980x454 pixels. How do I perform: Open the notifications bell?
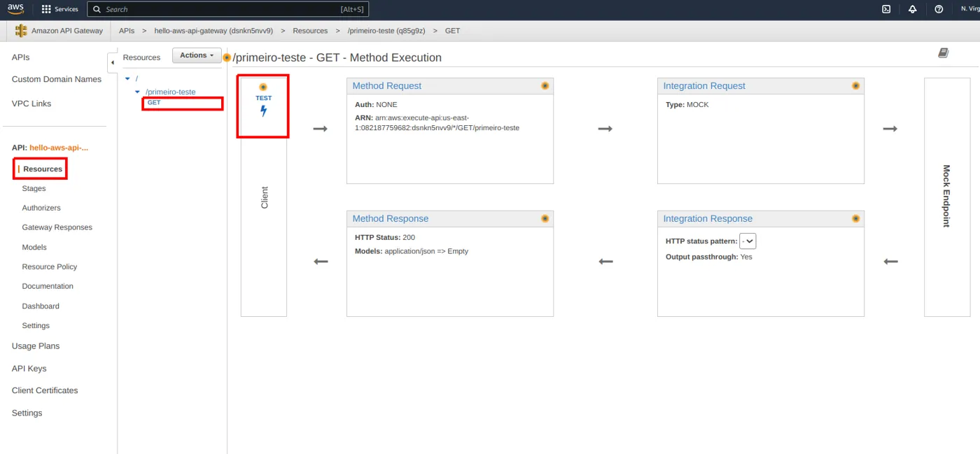point(912,9)
